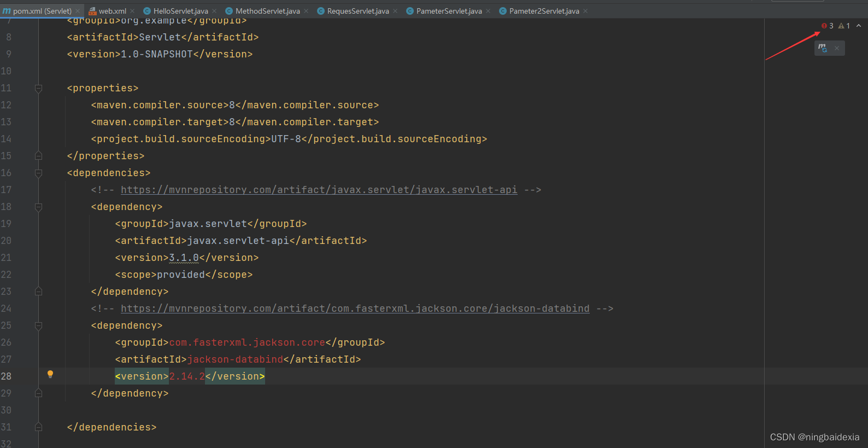Click the maven.compiler.source line
The image size is (868, 448).
(x=235, y=105)
